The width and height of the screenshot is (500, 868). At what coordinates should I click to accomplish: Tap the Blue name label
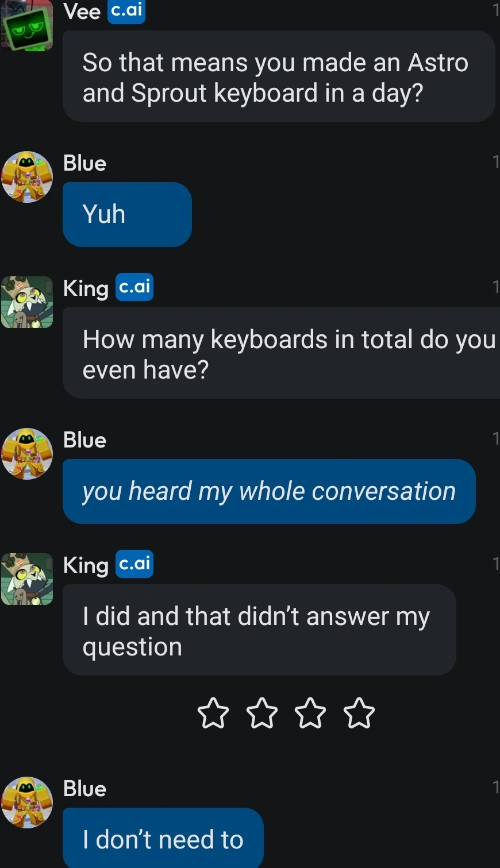(x=84, y=439)
